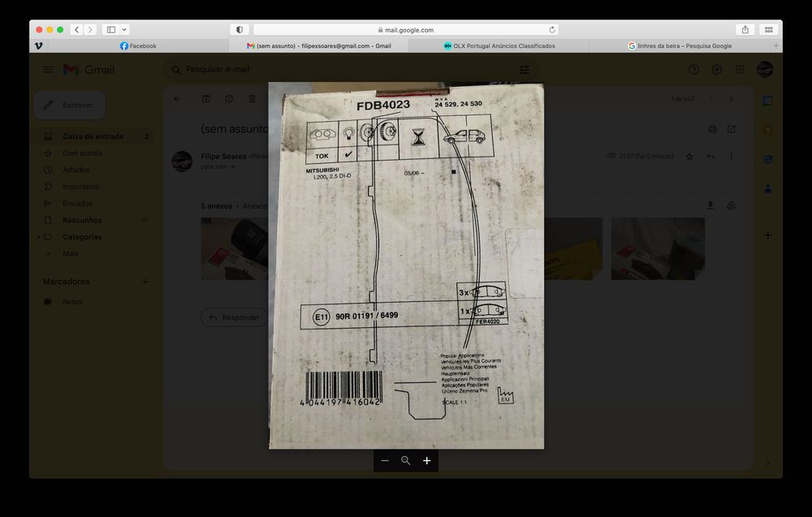Zoom in the image preview

click(427, 460)
